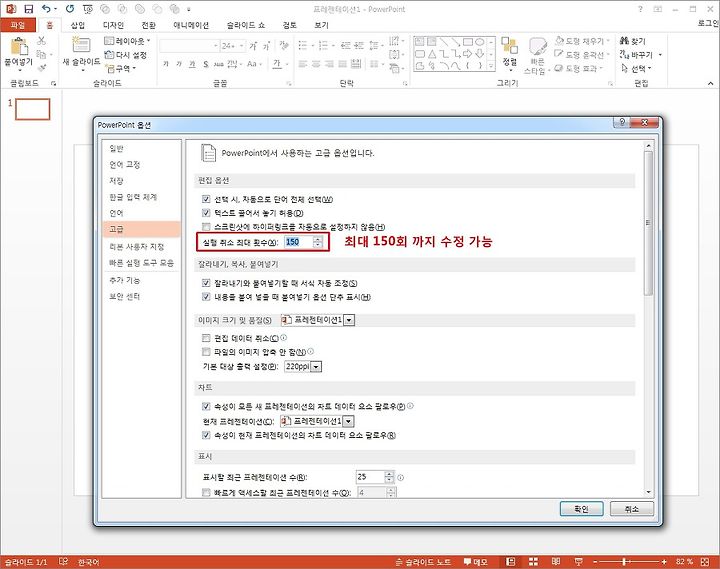Click the New Slide (새 슬라이드) icon
The height and width of the screenshot is (569, 720).
pos(81,45)
